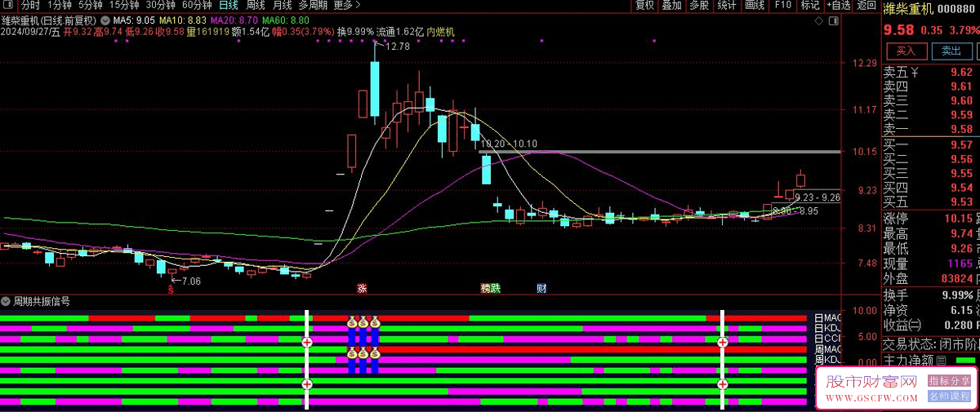
Task: Click the 卖五 price 9.62
Action: [961, 73]
